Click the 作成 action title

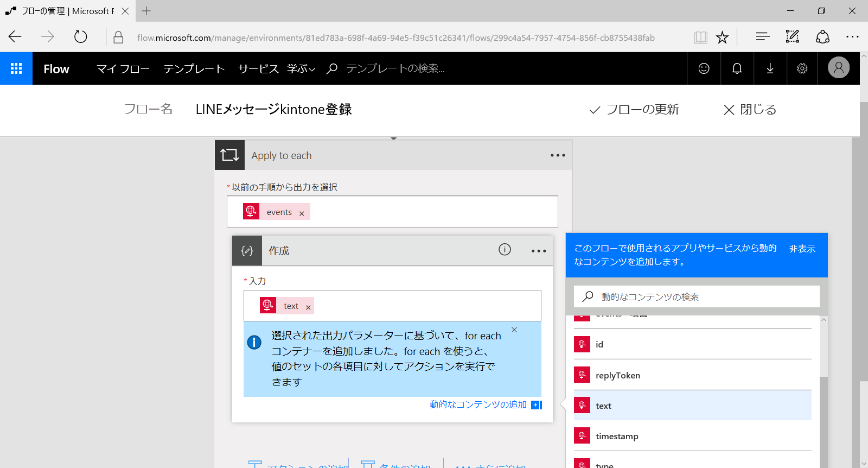click(x=279, y=251)
